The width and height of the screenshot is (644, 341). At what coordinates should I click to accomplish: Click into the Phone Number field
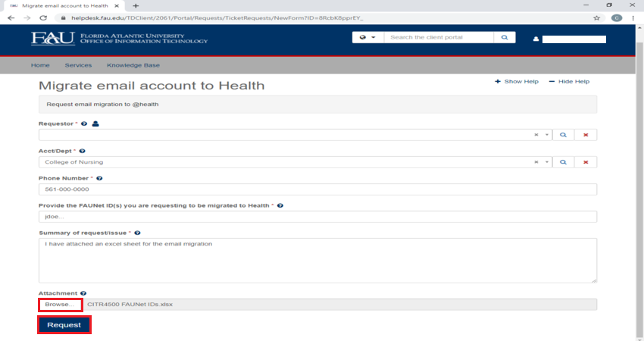click(317, 189)
